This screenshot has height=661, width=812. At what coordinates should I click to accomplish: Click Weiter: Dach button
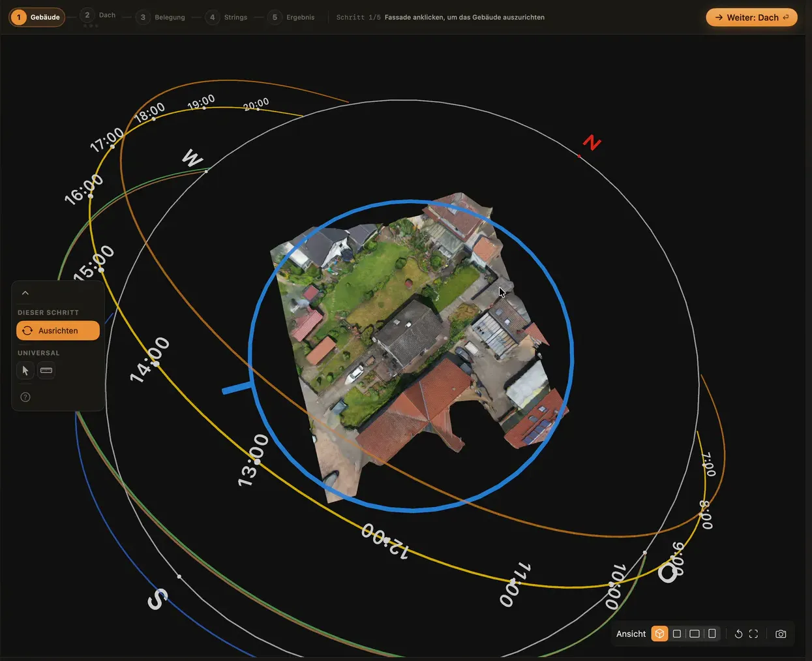pos(751,18)
